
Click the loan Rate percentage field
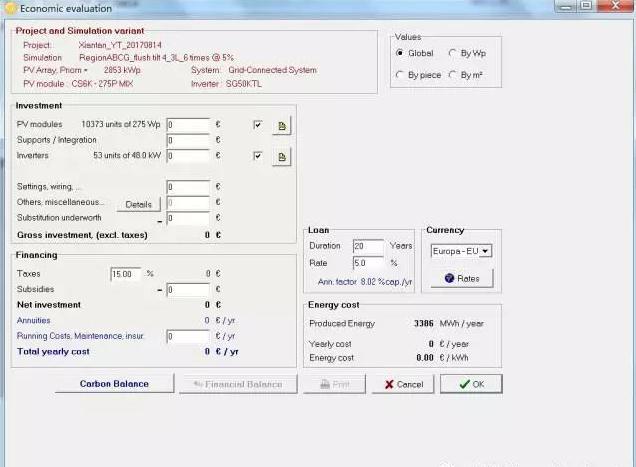368,263
